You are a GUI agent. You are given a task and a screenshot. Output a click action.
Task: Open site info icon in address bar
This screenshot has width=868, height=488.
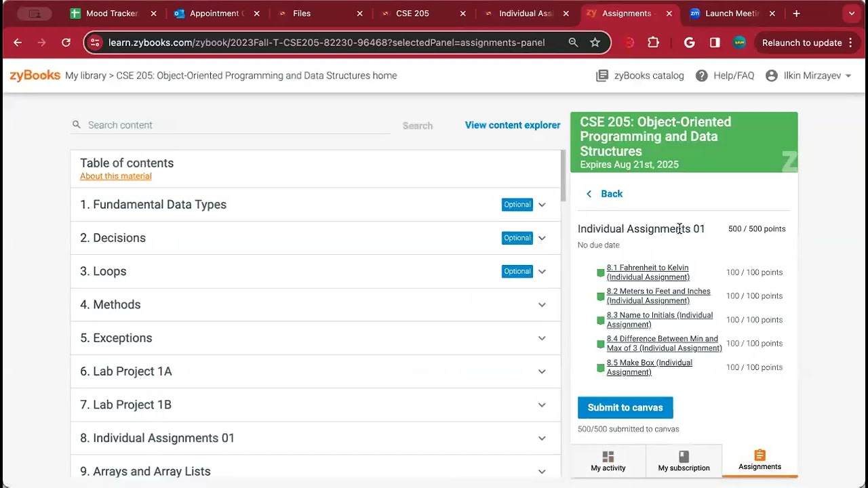[x=95, y=43]
